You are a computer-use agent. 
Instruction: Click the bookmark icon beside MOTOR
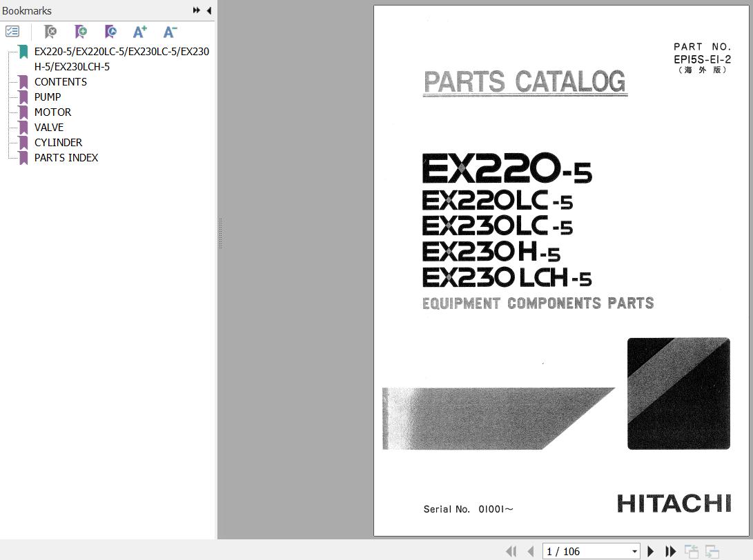pyautogui.click(x=23, y=112)
